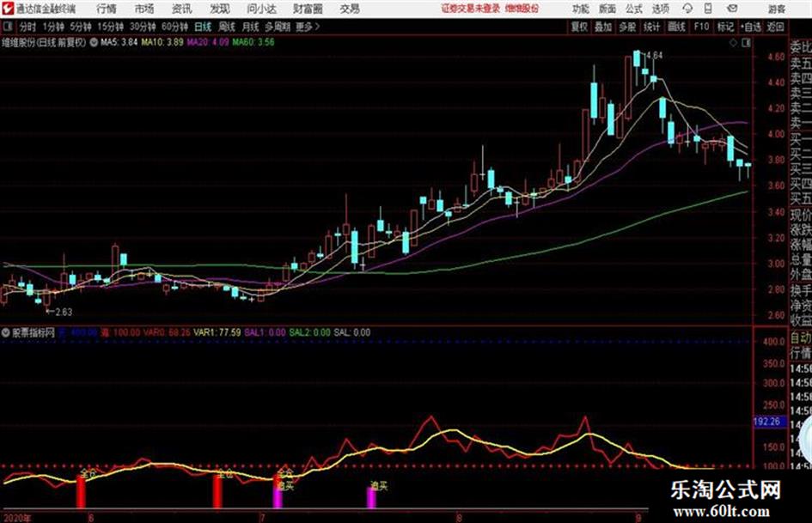
Task: Open the mail envelope icon
Action: point(732,9)
